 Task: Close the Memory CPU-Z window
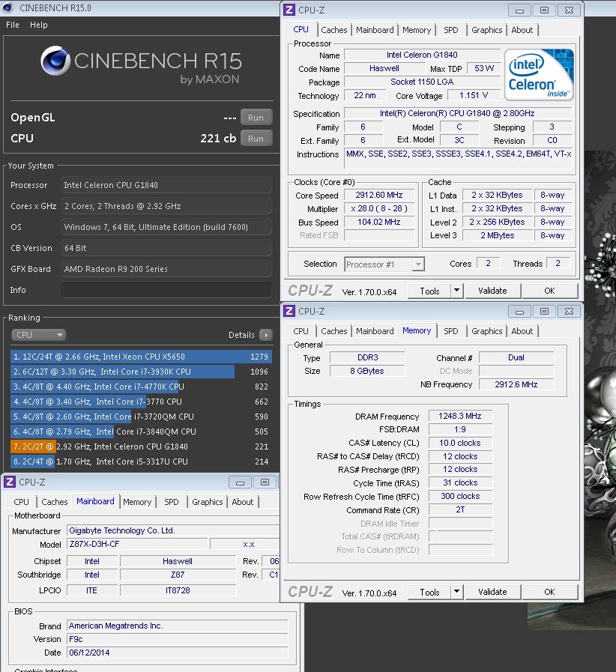click(570, 312)
